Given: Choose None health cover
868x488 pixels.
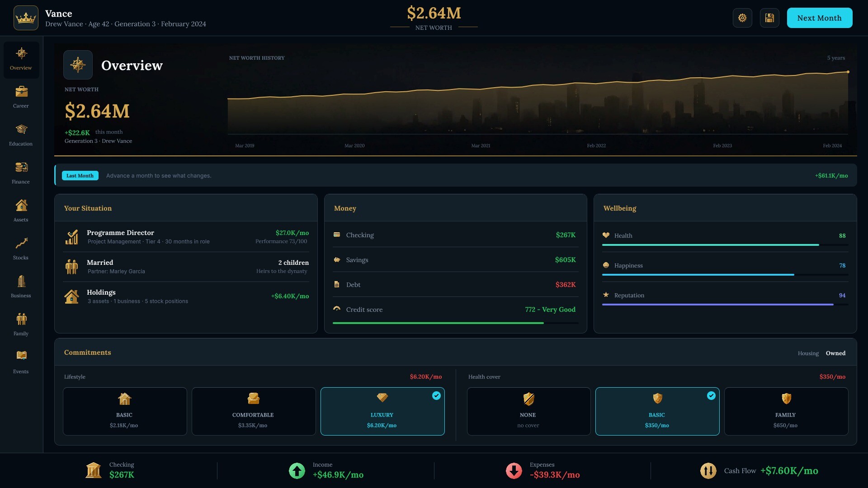Looking at the screenshot, I should pyautogui.click(x=528, y=411).
